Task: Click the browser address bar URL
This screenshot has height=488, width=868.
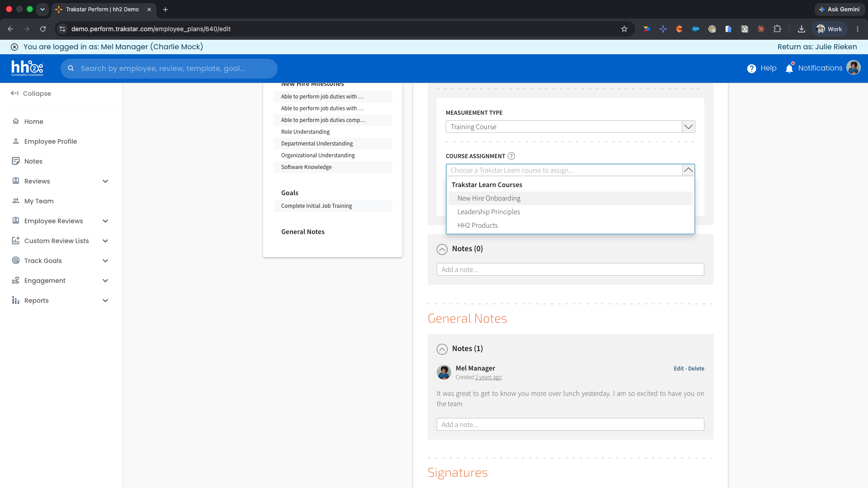Action: (151, 29)
